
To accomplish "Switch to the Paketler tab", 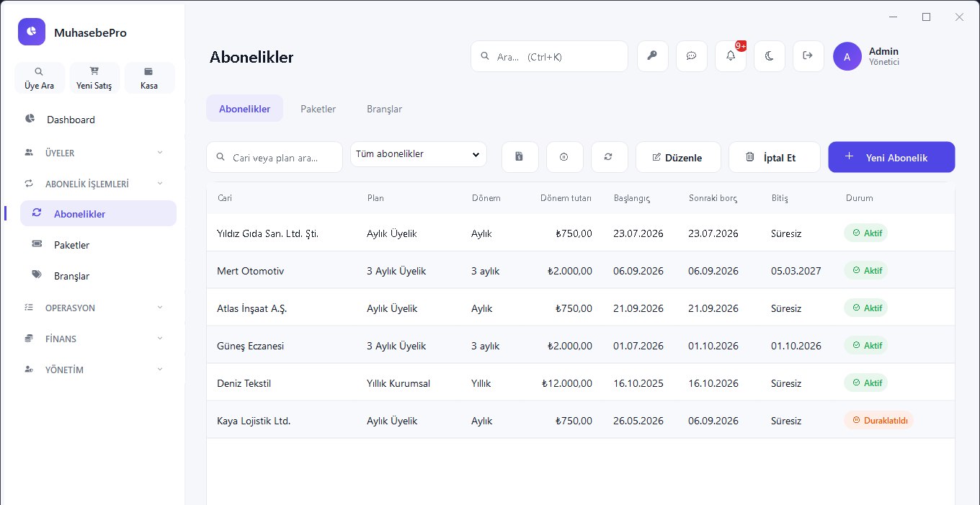I will click(318, 109).
